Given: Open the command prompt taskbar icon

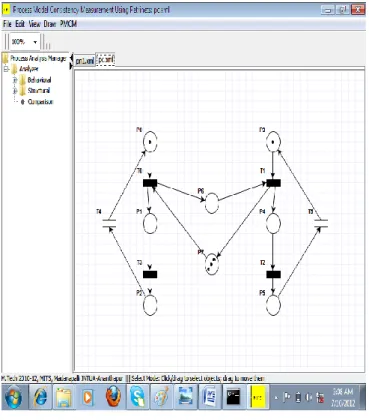Looking at the screenshot, I should tap(233, 397).
